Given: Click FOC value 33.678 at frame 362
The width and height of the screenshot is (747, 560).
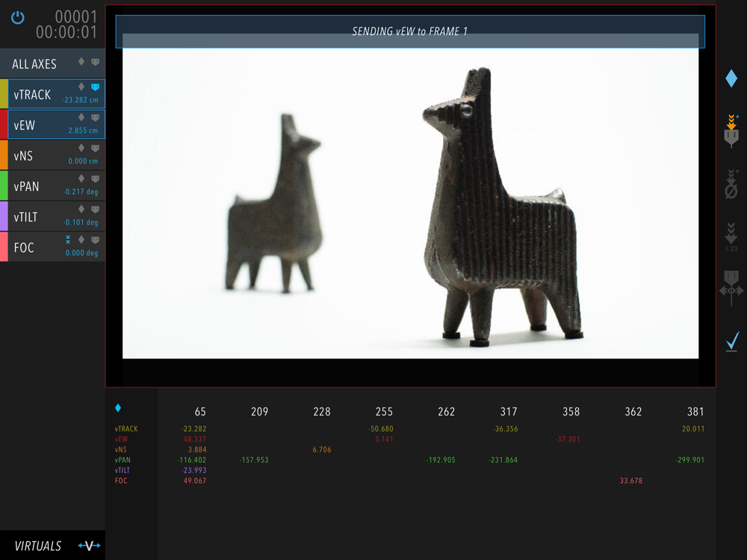Looking at the screenshot, I should coord(631,481).
